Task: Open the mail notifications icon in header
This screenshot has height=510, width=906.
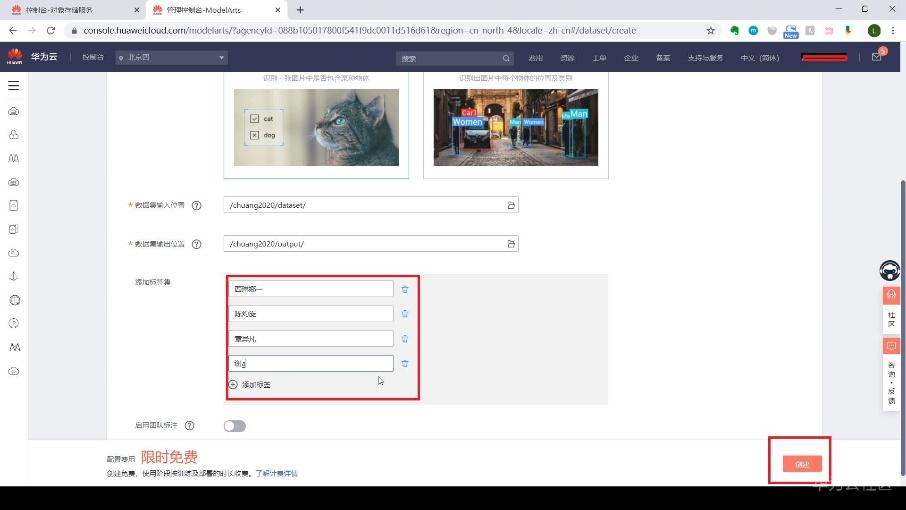Action: point(877,58)
